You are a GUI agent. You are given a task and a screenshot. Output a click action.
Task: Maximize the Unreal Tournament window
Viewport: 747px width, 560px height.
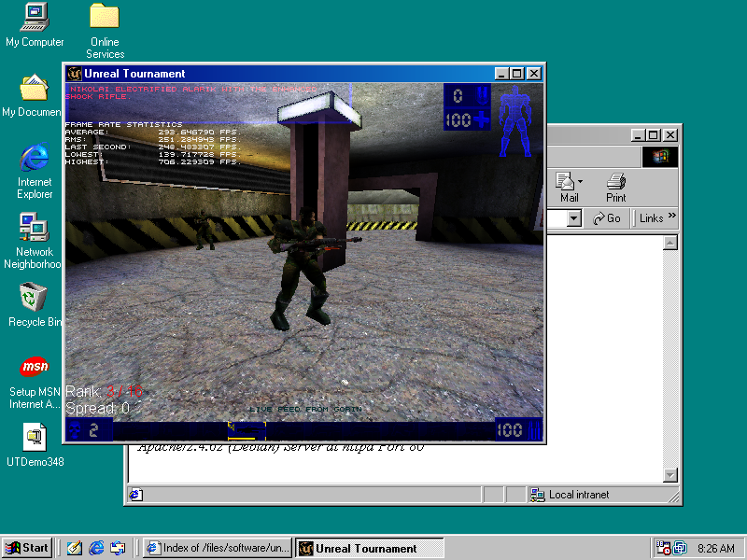(x=517, y=74)
